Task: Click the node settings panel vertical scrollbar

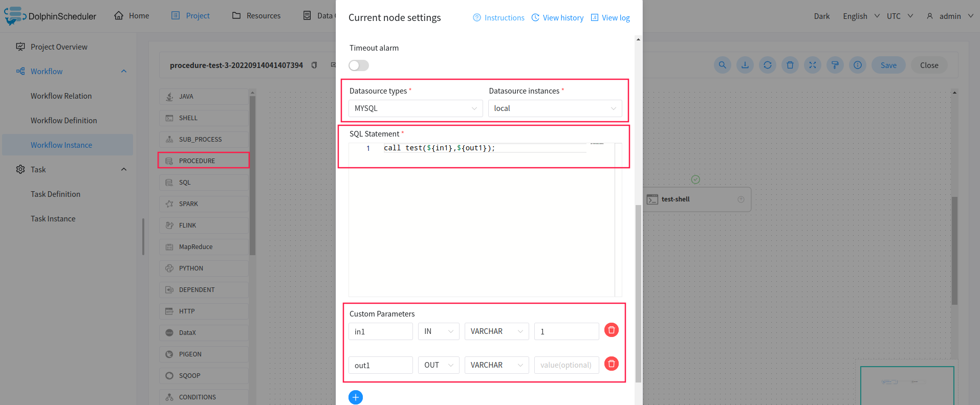Action: click(x=638, y=294)
